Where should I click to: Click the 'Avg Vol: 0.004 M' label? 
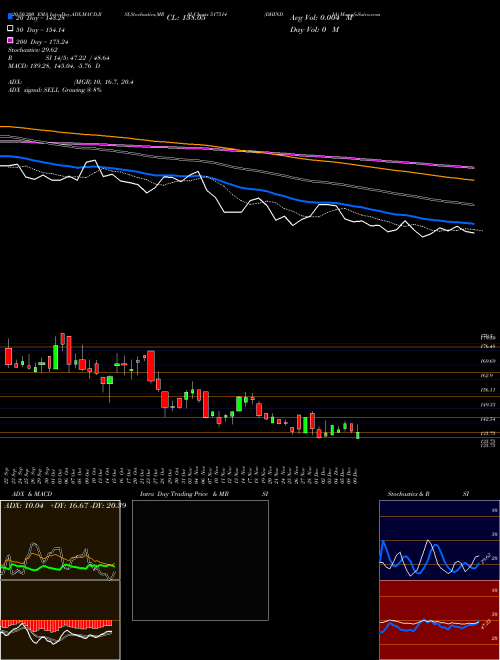pos(322,18)
